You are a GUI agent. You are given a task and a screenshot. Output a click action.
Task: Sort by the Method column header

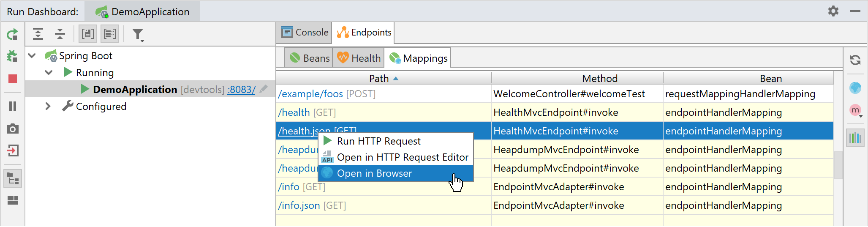click(x=577, y=78)
